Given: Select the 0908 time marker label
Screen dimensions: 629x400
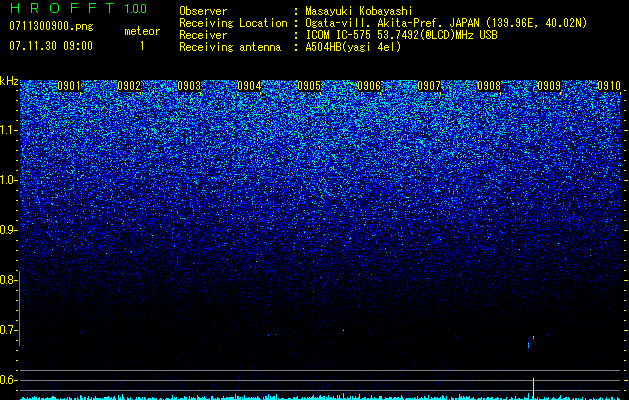Looking at the screenshot, I should pyautogui.click(x=489, y=86).
